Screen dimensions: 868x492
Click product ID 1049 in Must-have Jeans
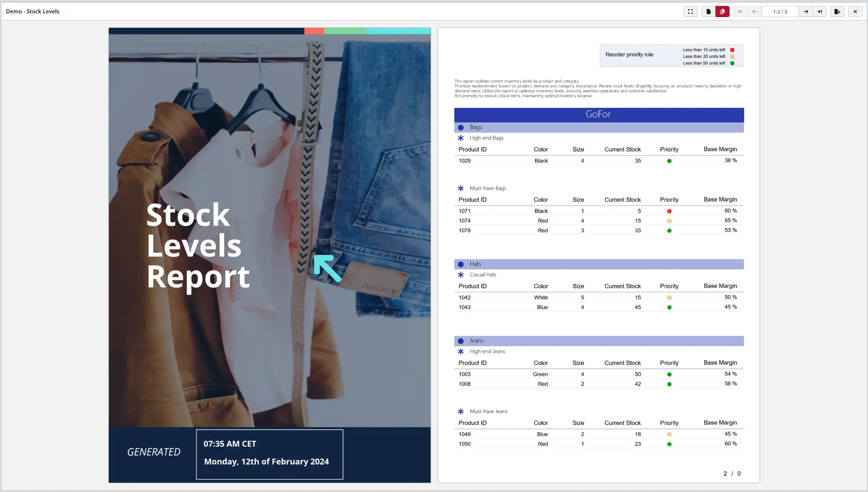pos(464,434)
